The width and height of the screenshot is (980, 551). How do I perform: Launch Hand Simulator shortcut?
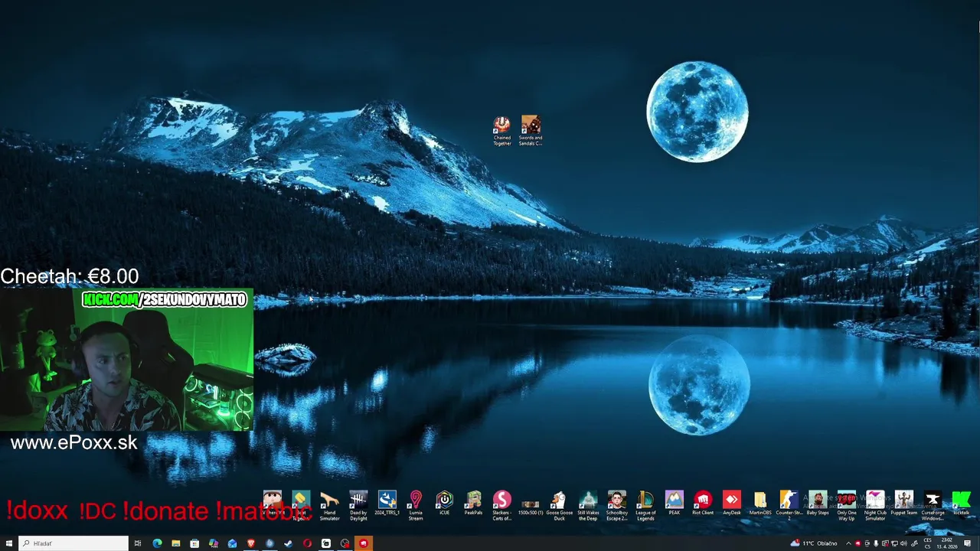[329, 507]
